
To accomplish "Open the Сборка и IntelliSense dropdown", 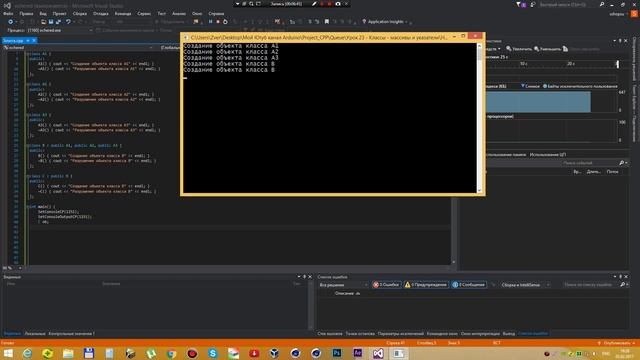I will (525, 284).
